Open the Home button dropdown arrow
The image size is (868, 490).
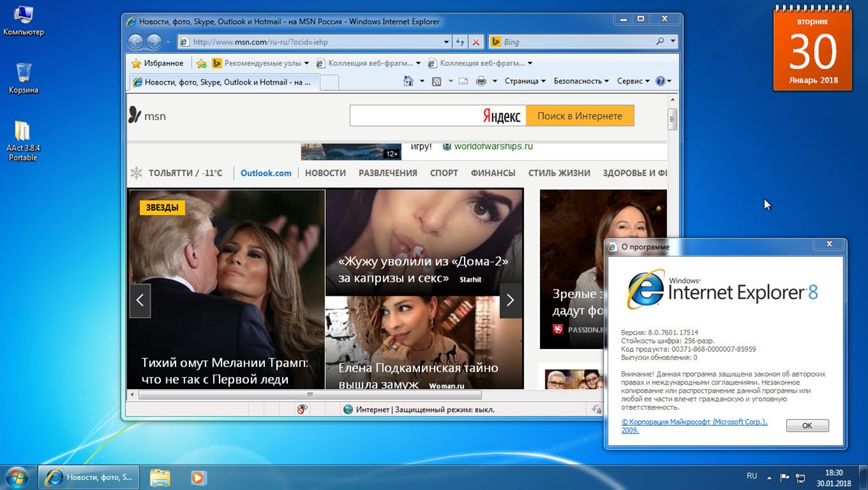(x=422, y=81)
